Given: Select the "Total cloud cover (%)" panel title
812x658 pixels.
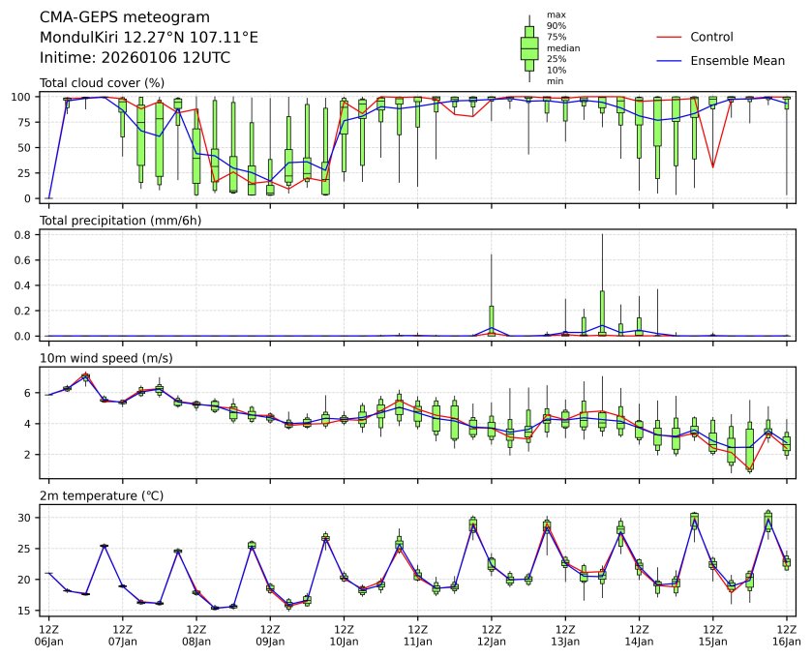Looking at the screenshot, I should 102,83.
